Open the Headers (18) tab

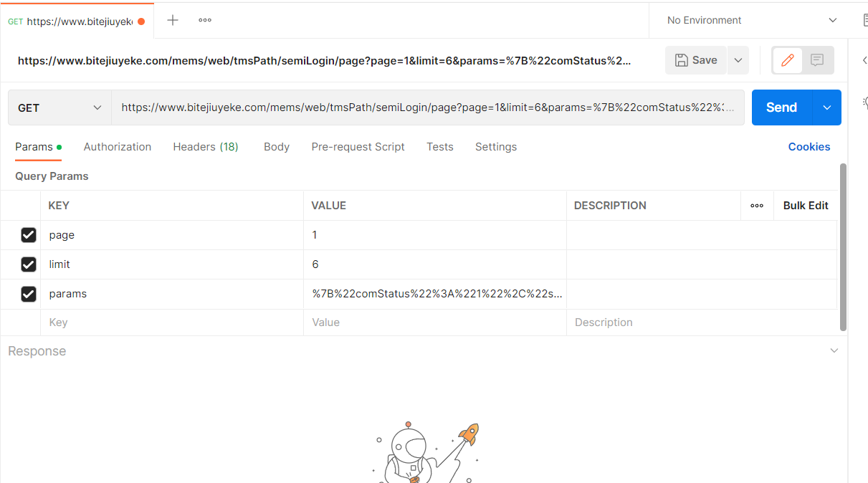206,147
